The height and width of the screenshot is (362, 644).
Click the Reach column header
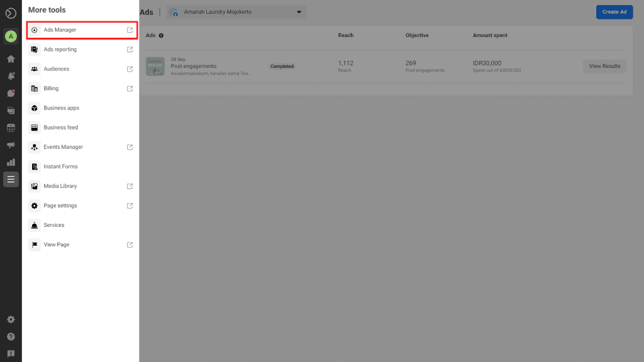[x=346, y=35]
